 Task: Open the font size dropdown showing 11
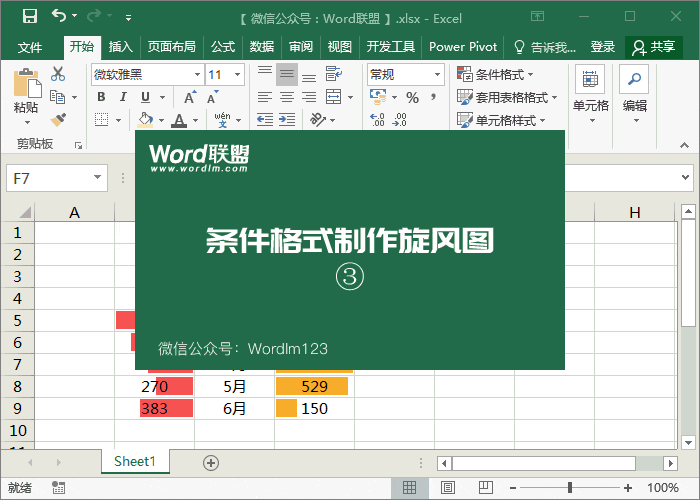[x=238, y=75]
